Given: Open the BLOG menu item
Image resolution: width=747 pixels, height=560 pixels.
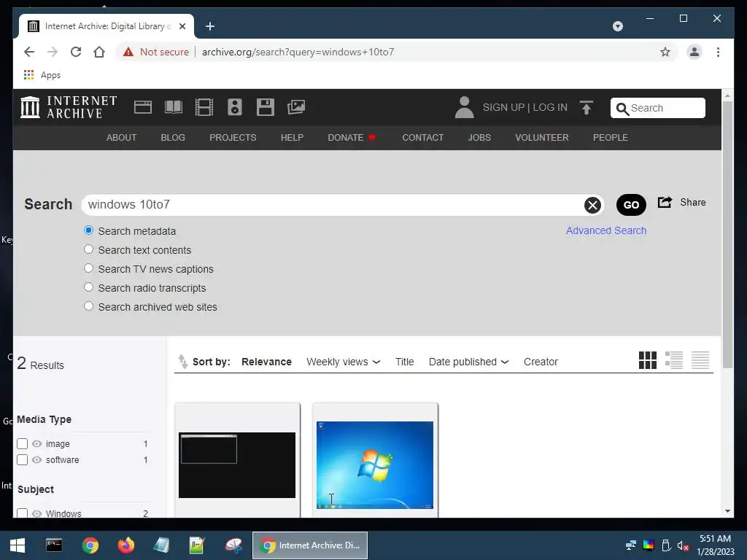Looking at the screenshot, I should pyautogui.click(x=173, y=138).
